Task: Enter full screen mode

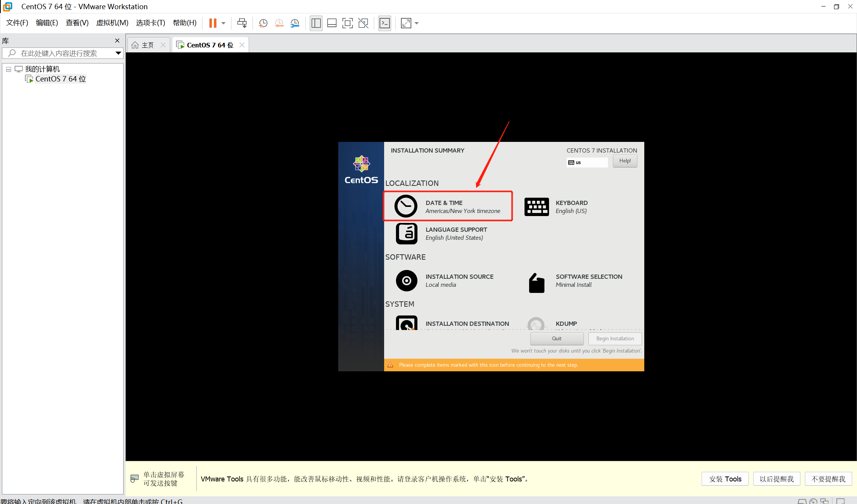Action: tap(347, 23)
